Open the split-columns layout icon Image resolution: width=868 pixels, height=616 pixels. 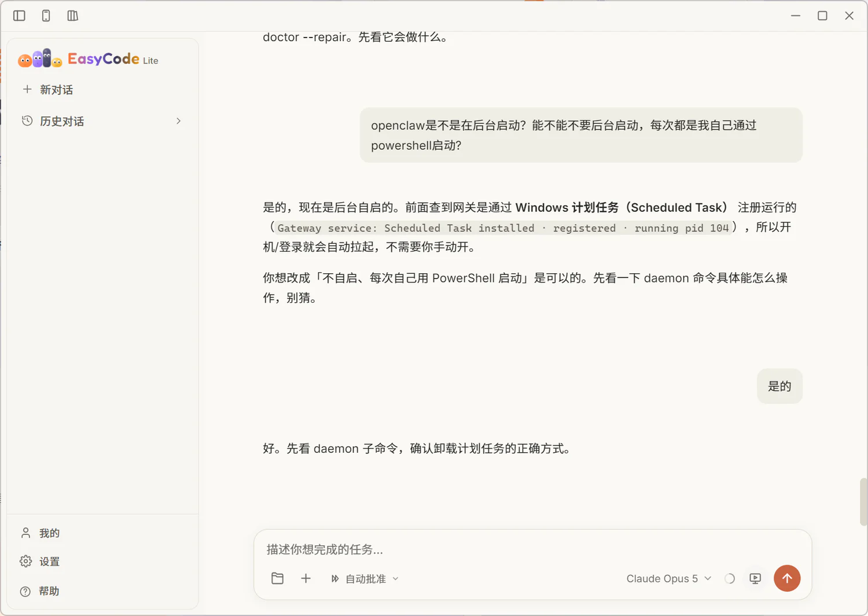click(72, 16)
